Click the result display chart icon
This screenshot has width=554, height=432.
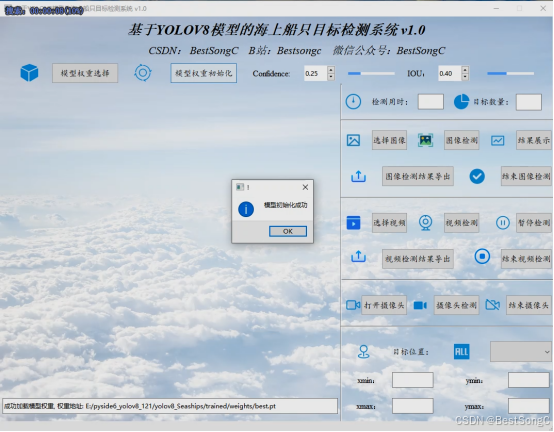coord(497,141)
